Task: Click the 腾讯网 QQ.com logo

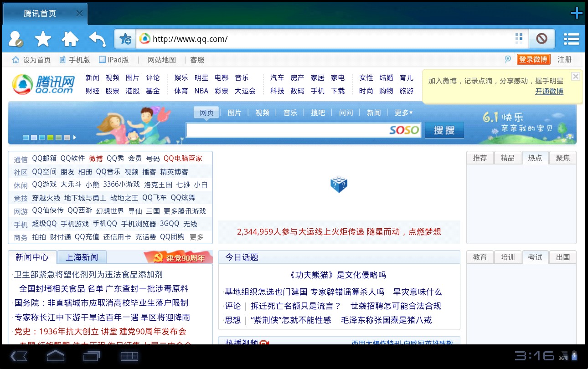Action: [43, 84]
